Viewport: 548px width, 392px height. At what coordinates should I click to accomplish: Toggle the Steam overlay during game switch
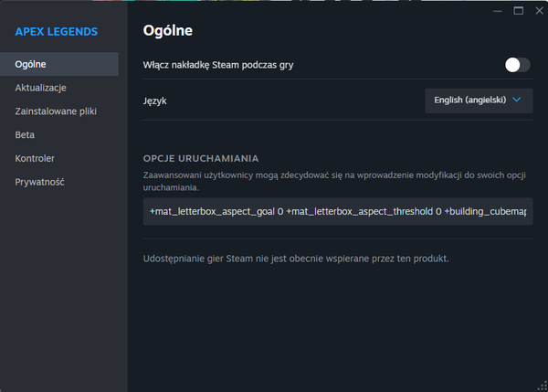[517, 65]
